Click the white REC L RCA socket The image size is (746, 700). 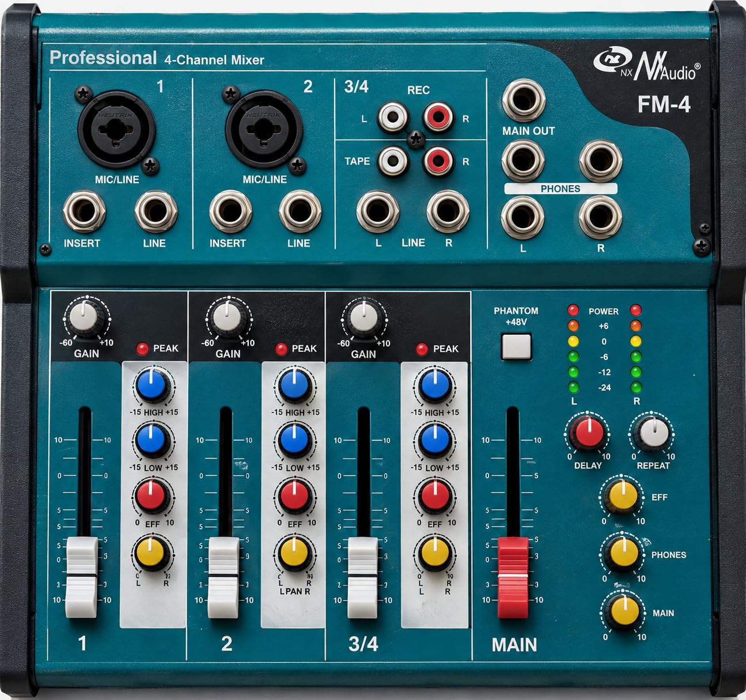tap(393, 117)
